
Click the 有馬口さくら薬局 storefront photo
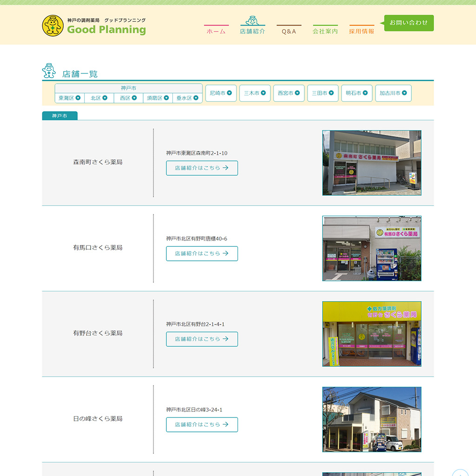point(372,248)
